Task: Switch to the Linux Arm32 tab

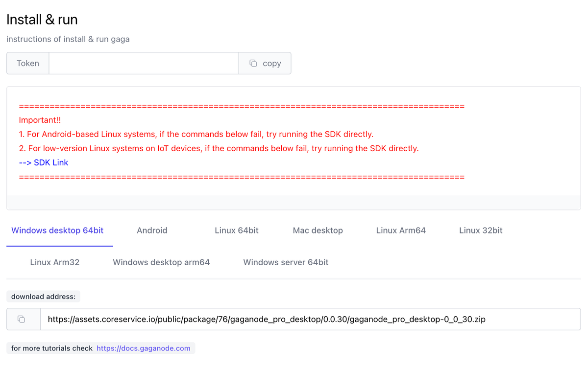Action: pyautogui.click(x=55, y=262)
